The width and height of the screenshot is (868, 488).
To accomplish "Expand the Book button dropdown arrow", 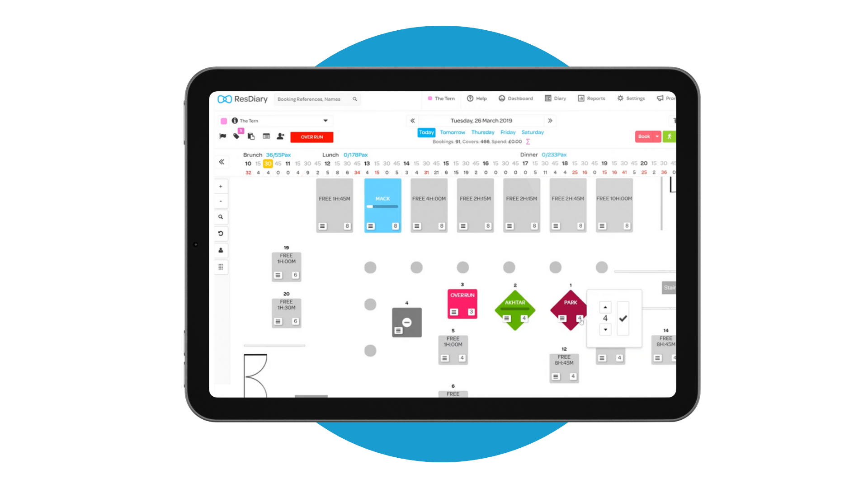I will point(657,136).
